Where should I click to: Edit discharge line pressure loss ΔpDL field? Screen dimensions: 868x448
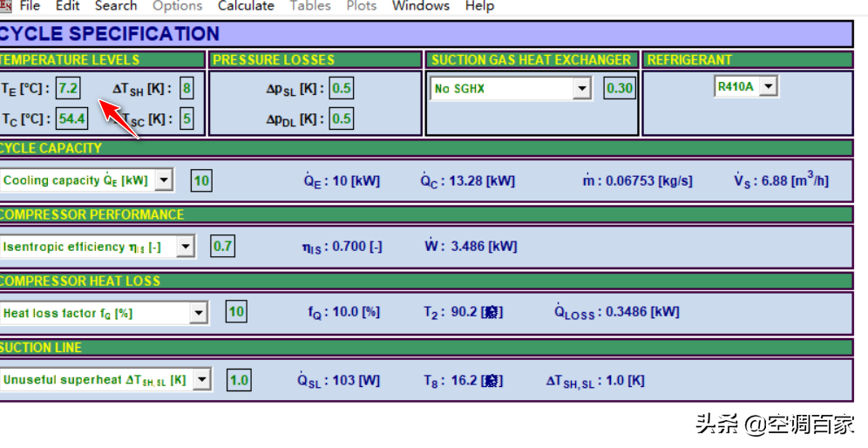click(341, 119)
